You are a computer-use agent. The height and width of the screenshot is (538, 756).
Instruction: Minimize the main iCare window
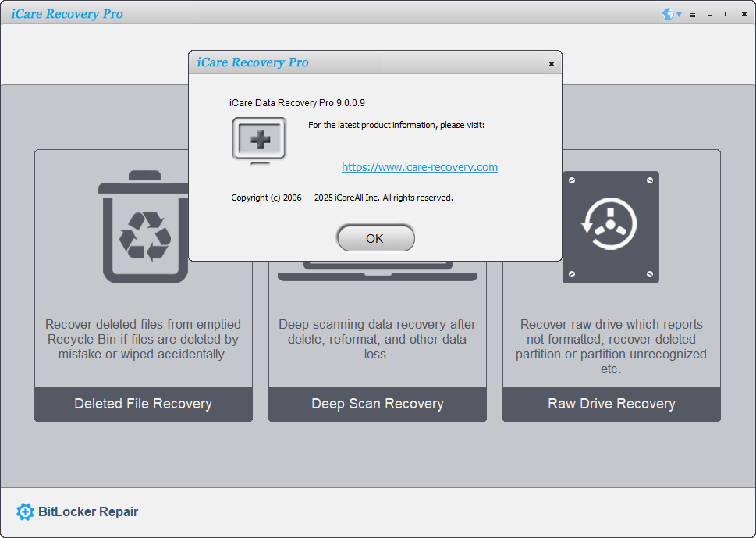coord(710,15)
